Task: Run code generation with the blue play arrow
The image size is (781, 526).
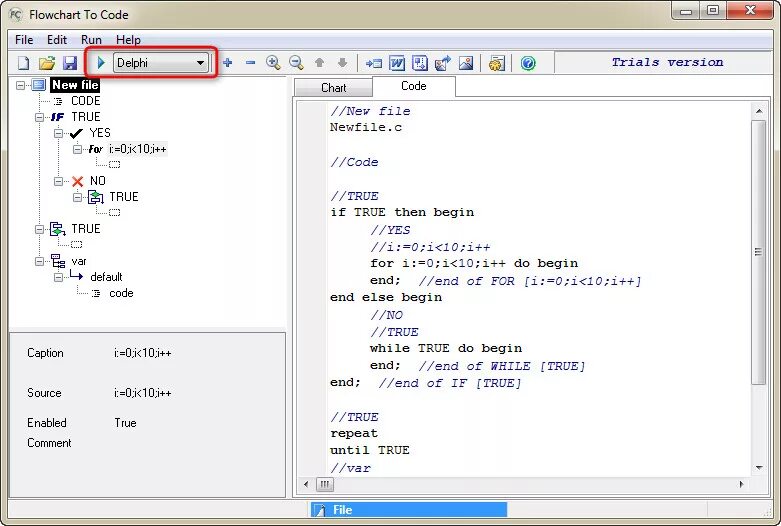Action: pyautogui.click(x=101, y=63)
